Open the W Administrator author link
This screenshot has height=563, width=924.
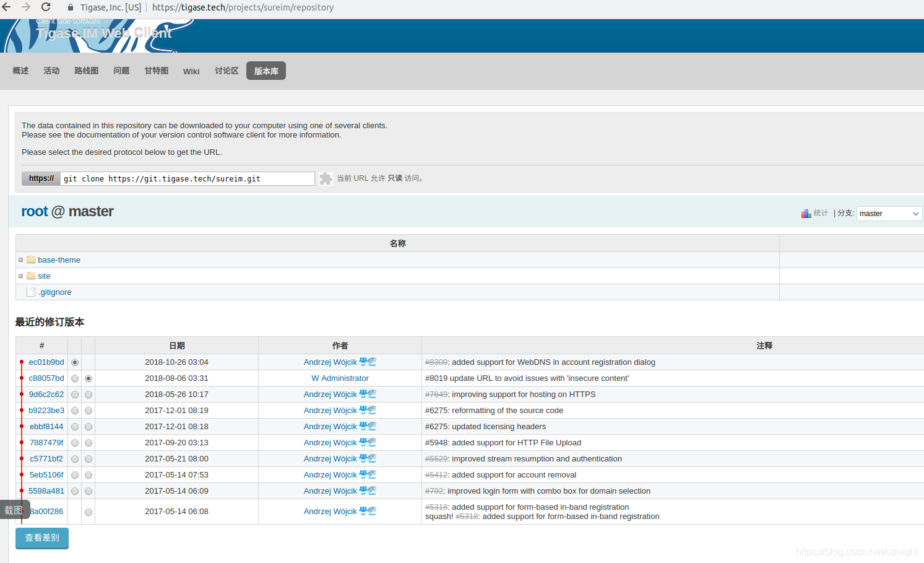click(340, 378)
